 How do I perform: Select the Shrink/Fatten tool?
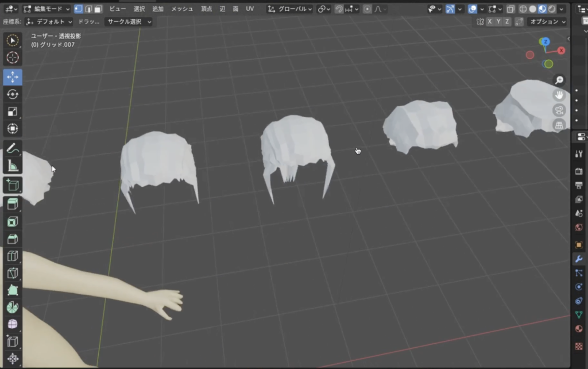tap(13, 359)
